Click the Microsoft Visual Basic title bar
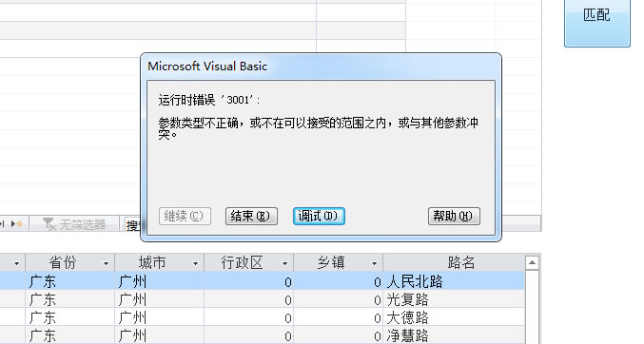Screen dimensions: 644x344 tap(321, 67)
